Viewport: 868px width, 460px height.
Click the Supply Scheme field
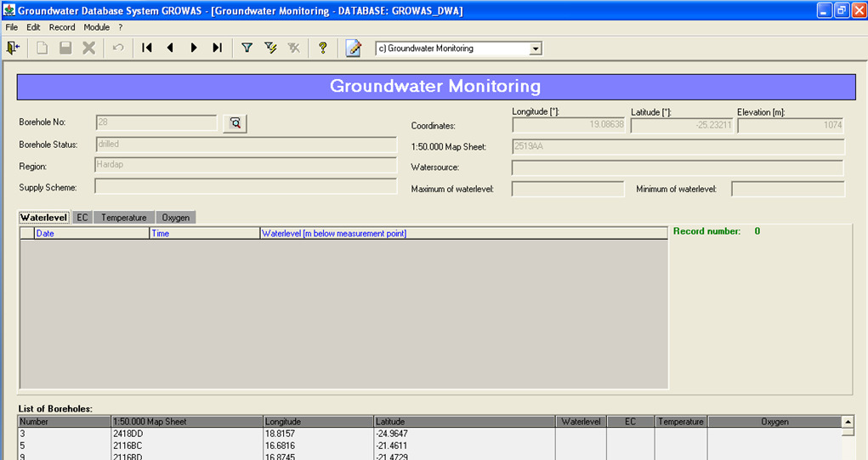coord(246,187)
